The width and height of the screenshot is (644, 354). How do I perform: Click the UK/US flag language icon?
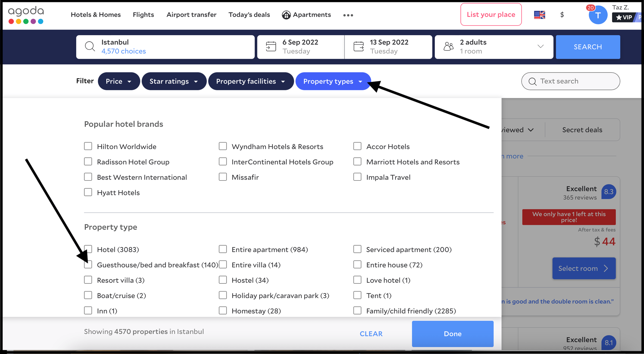[x=539, y=15]
